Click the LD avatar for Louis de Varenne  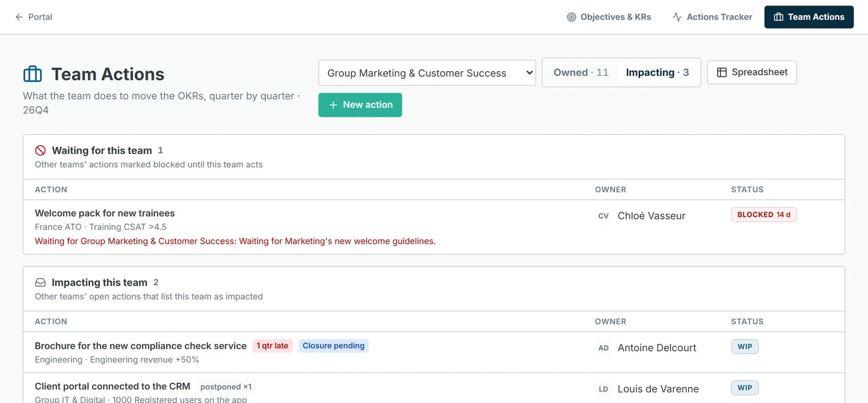click(603, 389)
